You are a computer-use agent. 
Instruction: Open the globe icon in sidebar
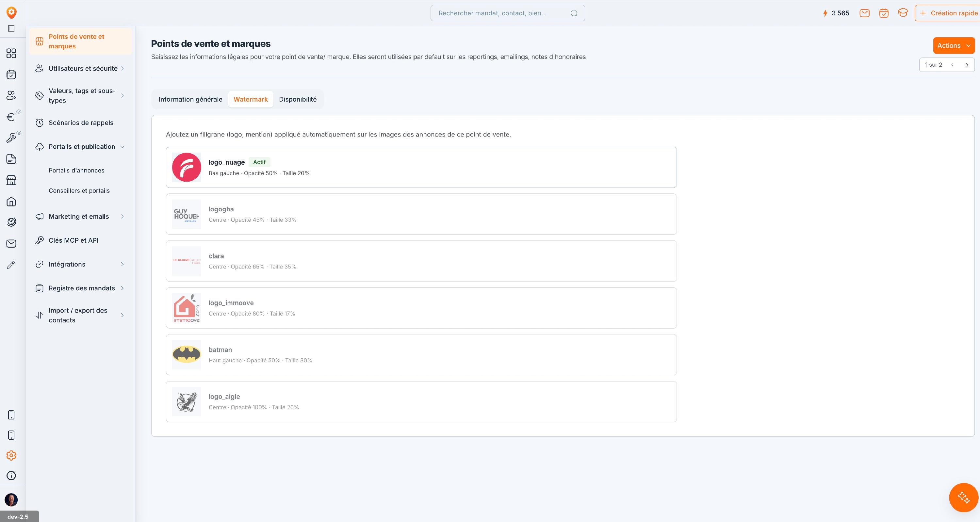click(11, 222)
